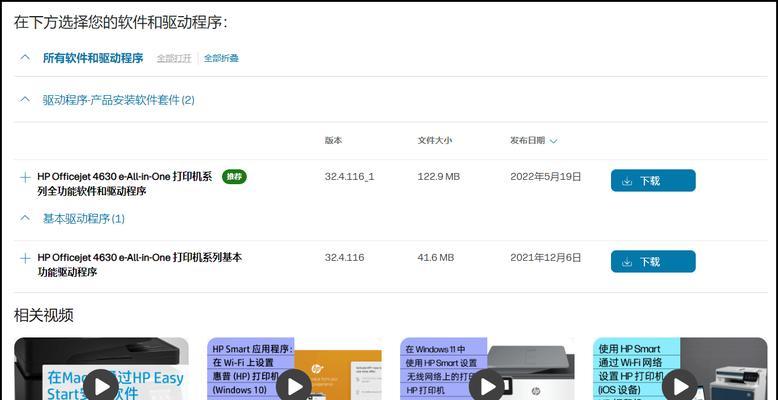Click the 发布日期 column header text
Viewport: 778px width, 400px height.
(x=527, y=140)
